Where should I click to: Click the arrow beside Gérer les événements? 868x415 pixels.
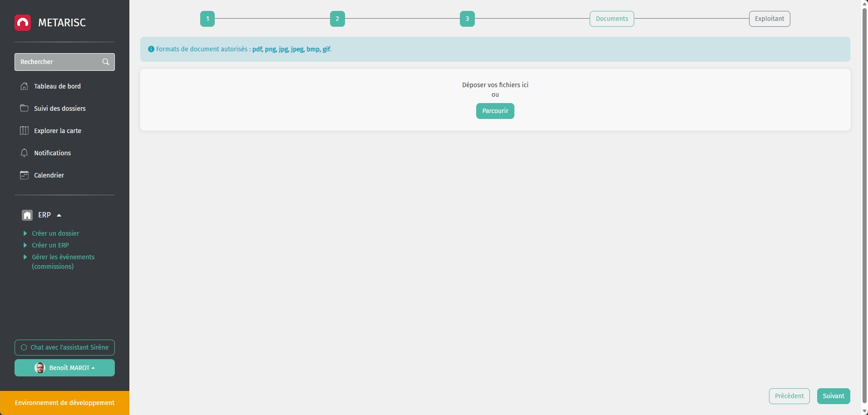pos(25,257)
